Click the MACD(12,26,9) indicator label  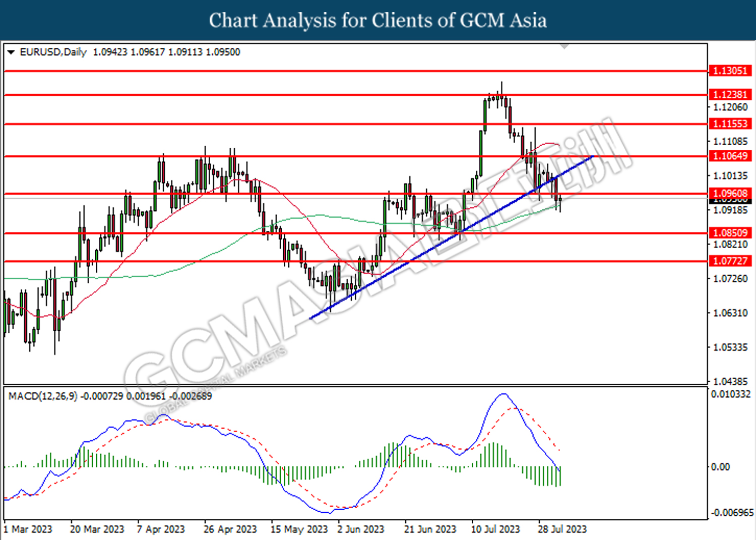(43, 396)
